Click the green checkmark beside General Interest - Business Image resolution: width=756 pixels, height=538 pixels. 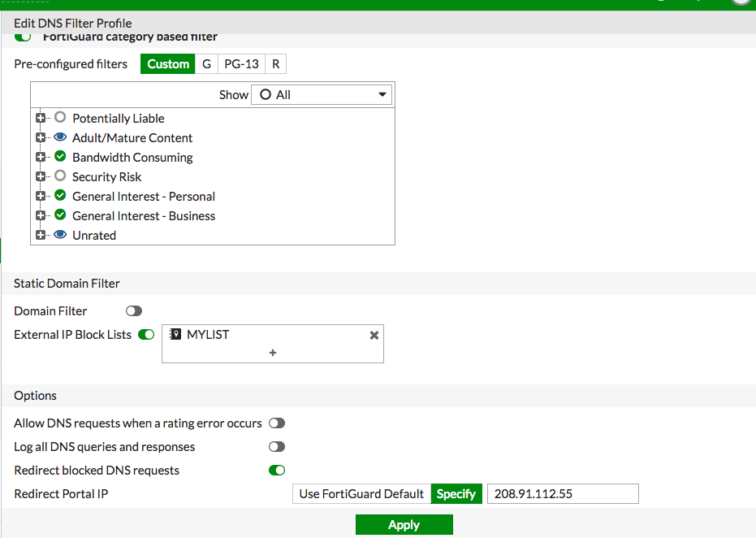pos(59,215)
